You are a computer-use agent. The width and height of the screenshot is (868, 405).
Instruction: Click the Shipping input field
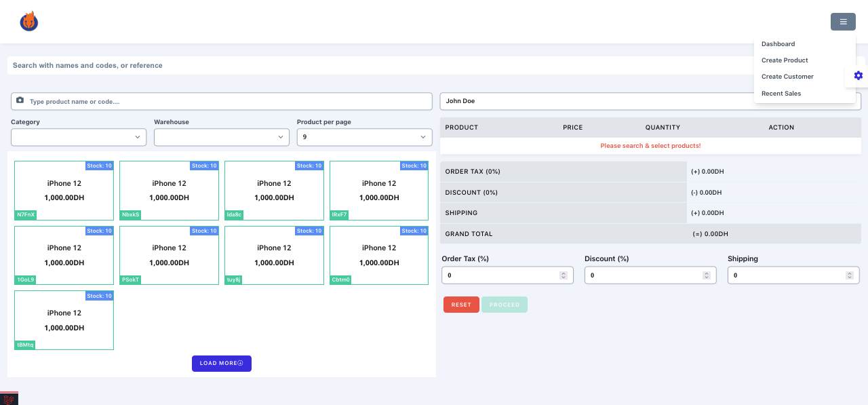click(793, 275)
